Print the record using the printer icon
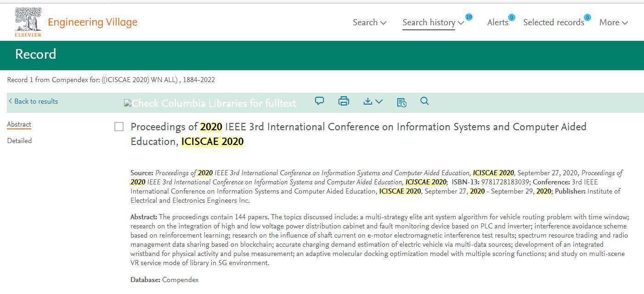Screen dimensions: 644x294 (x=344, y=101)
